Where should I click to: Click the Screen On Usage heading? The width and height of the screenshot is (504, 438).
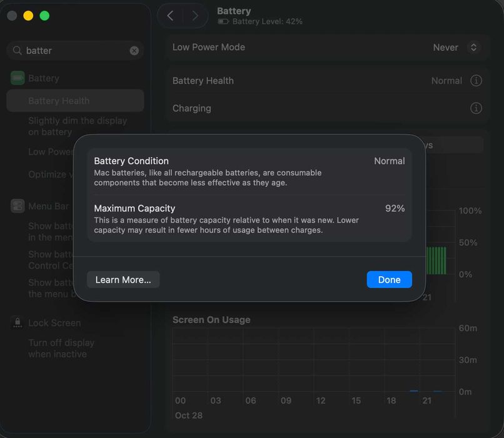(211, 320)
